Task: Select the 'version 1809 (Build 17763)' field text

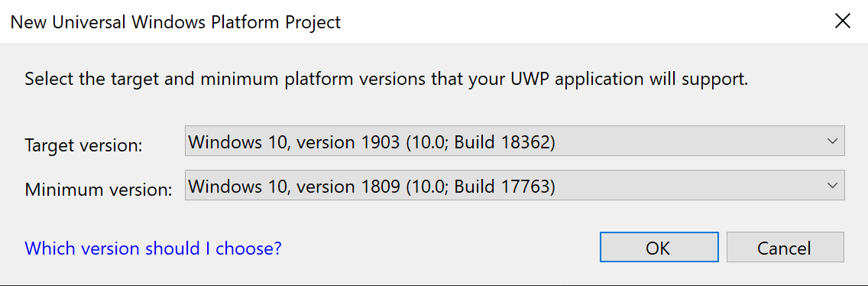Action: click(371, 187)
